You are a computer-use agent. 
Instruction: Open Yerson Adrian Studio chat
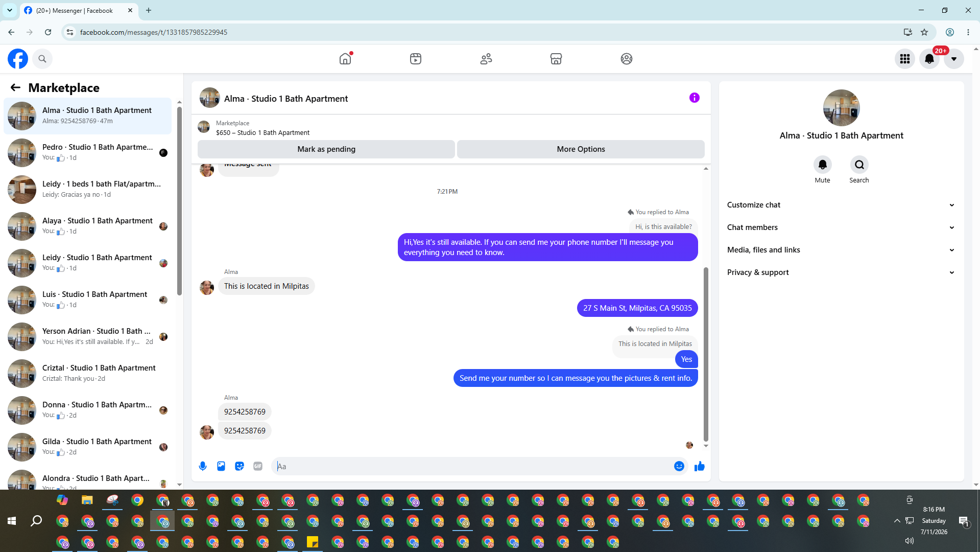point(88,337)
